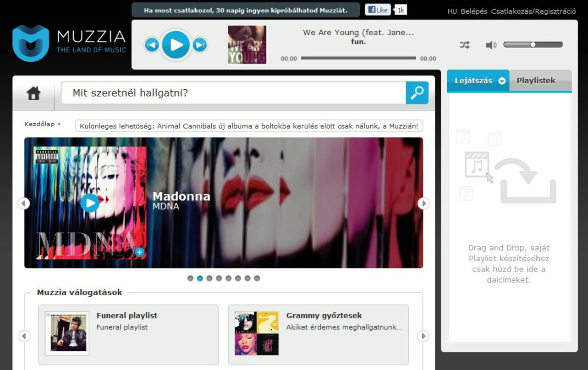
Task: Start playback with the main play button
Action: (x=176, y=44)
